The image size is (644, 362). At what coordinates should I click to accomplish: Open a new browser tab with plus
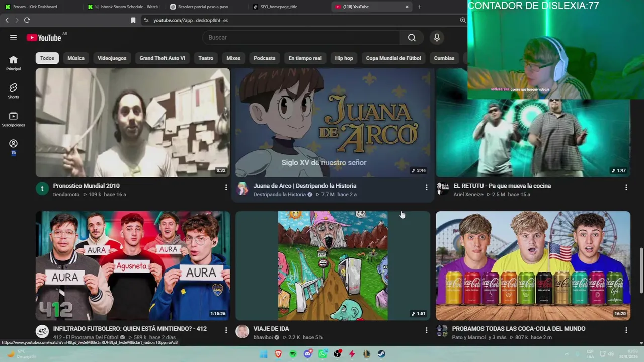(419, 7)
